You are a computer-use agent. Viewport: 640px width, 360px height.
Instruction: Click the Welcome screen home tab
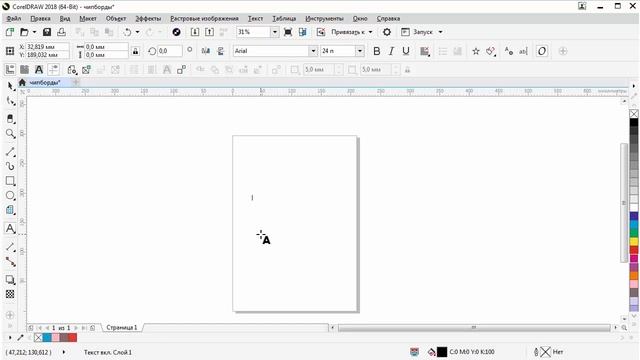click(x=22, y=82)
